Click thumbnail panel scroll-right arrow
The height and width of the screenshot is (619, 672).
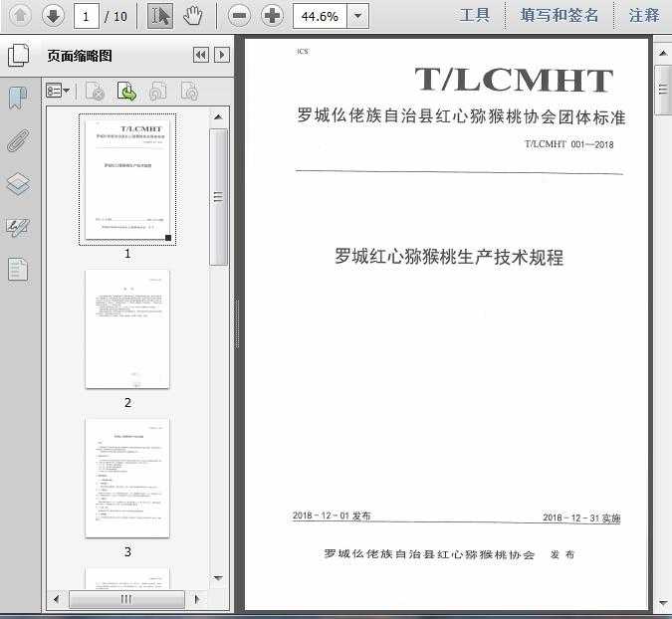[x=197, y=599]
